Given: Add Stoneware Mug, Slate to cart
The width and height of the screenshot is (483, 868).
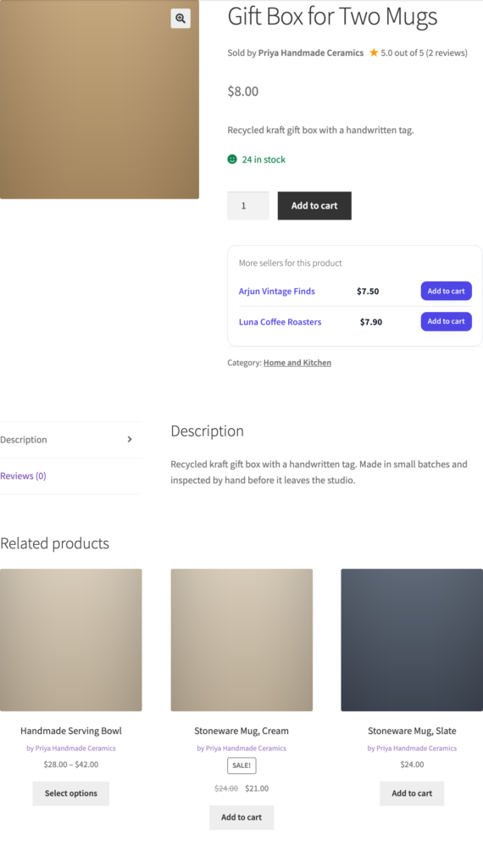Looking at the screenshot, I should pos(412,793).
